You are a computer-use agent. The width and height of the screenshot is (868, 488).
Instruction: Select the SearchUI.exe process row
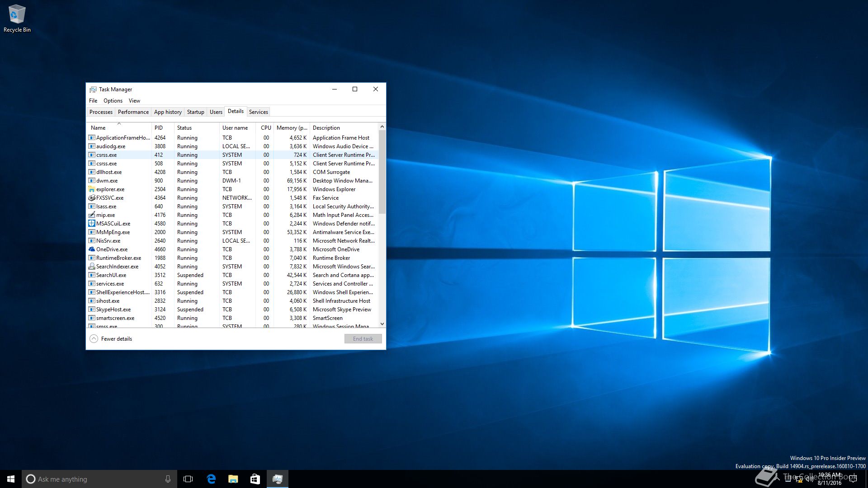click(232, 275)
